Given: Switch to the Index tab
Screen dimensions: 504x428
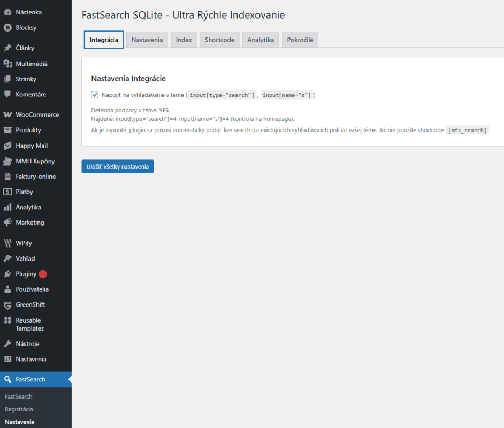Looking at the screenshot, I should pyautogui.click(x=184, y=39).
